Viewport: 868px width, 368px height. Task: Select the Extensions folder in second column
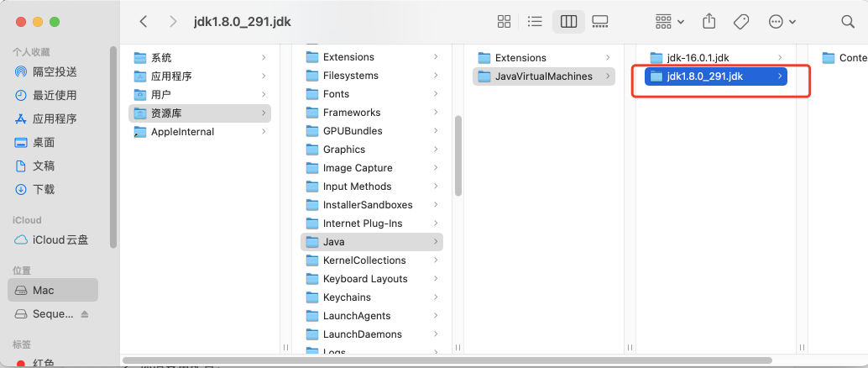(372, 57)
